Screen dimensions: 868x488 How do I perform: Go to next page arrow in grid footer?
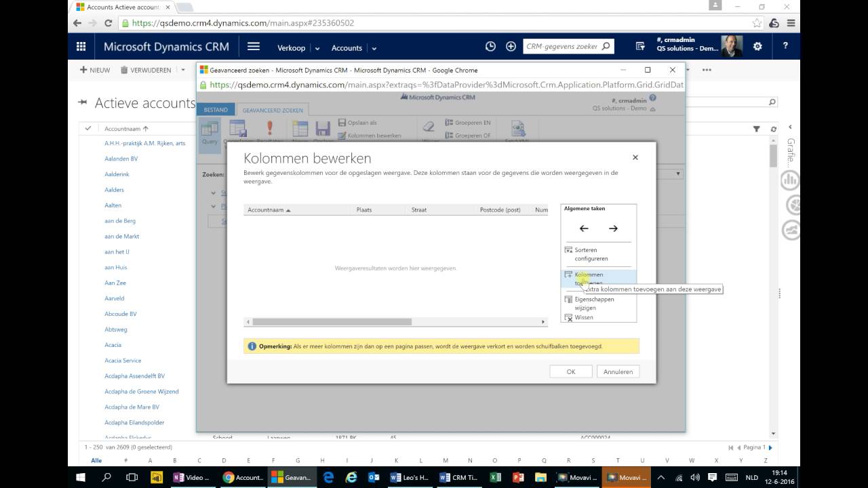[770, 447]
